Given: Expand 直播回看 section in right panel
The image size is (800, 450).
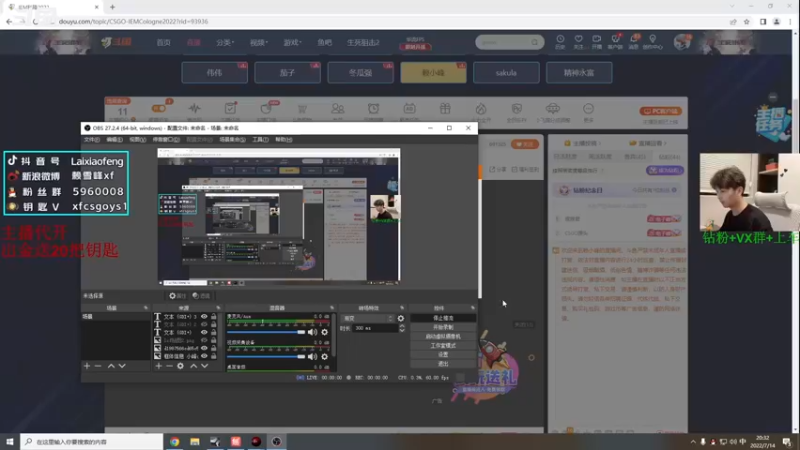Looking at the screenshot, I should tap(647, 143).
